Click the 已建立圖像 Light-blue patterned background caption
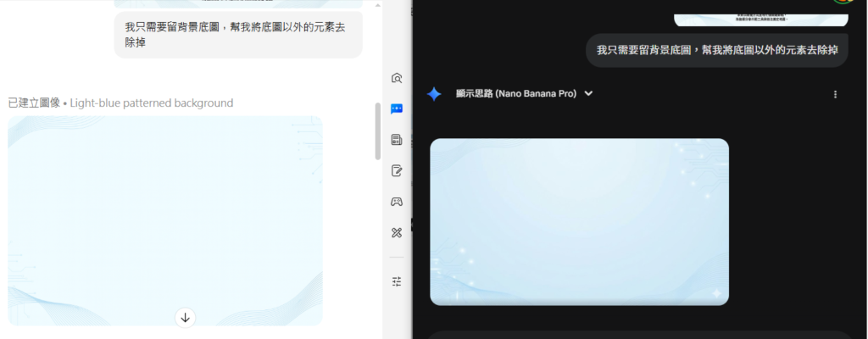 coord(120,103)
